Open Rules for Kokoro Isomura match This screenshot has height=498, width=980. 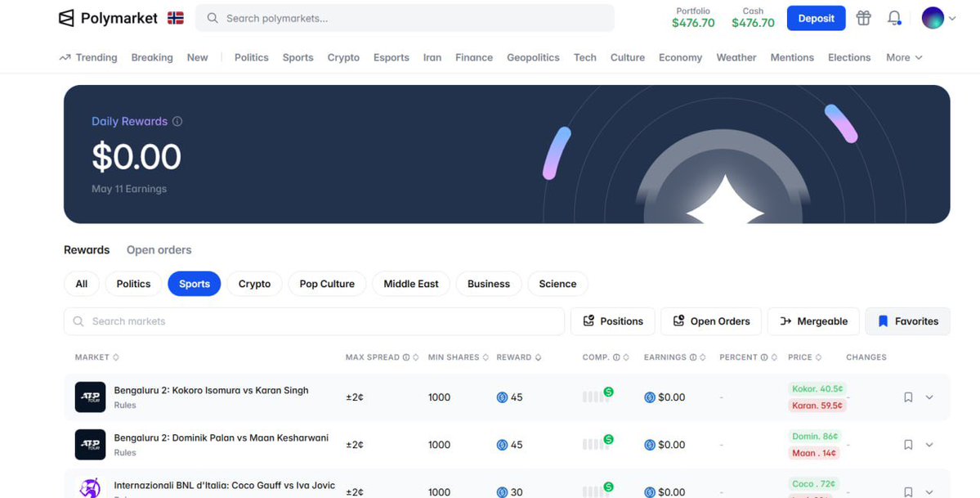point(125,405)
